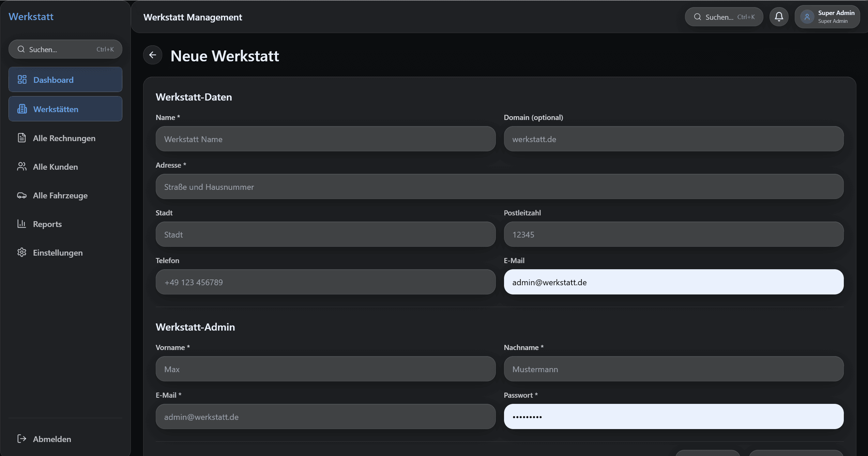Click the back arrow next to Neue Werkstatt
Screen dimensions: 868x456
pos(153,55)
